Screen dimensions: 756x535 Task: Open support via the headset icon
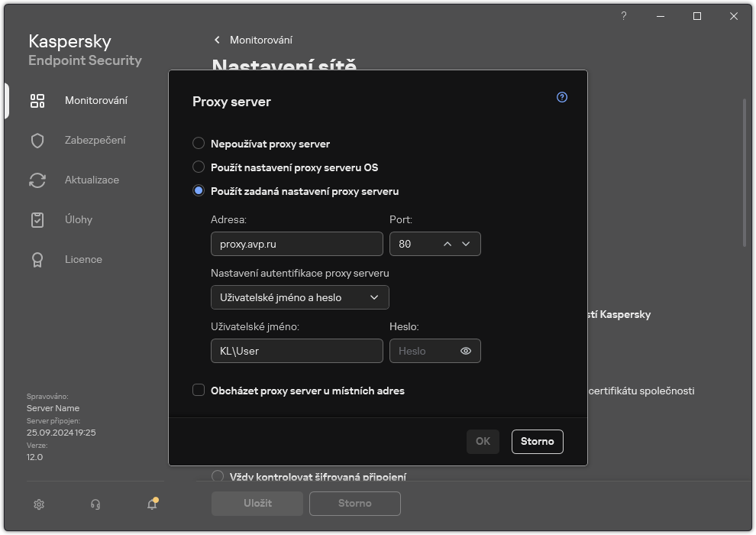(x=95, y=504)
